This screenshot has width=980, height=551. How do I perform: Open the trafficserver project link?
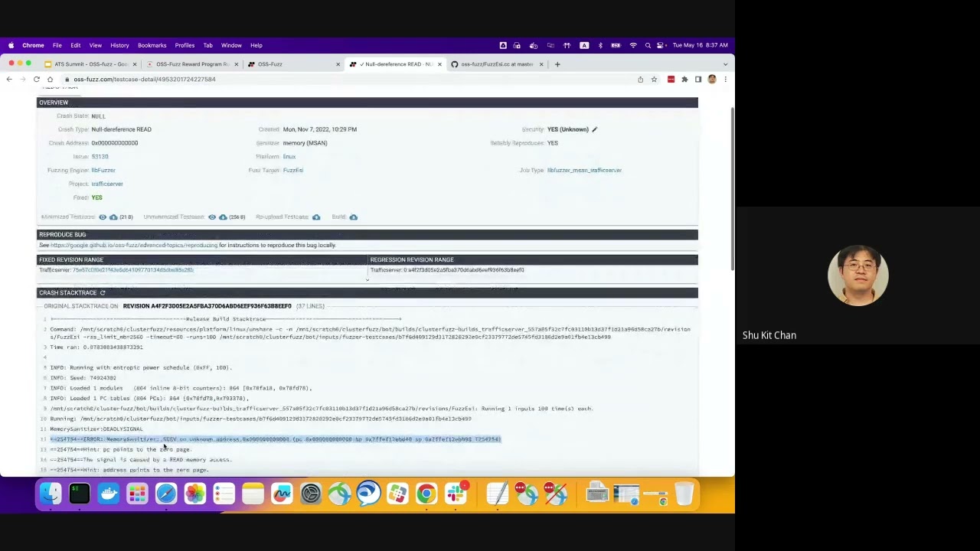pos(107,184)
